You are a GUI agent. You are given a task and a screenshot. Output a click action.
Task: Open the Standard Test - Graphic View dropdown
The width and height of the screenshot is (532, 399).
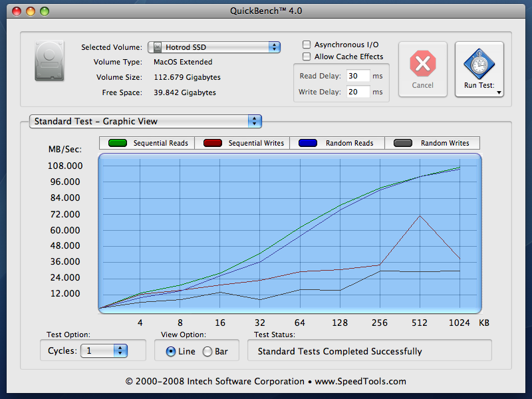(146, 122)
